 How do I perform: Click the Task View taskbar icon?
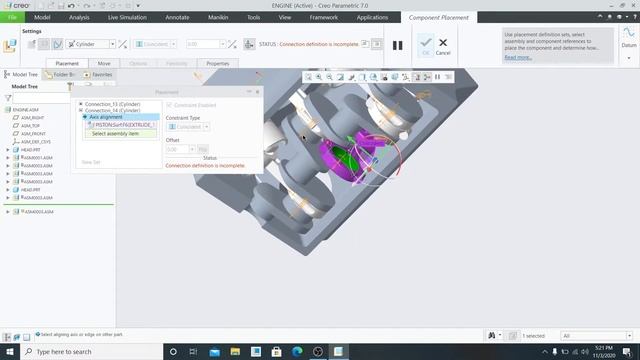pyautogui.click(x=193, y=351)
